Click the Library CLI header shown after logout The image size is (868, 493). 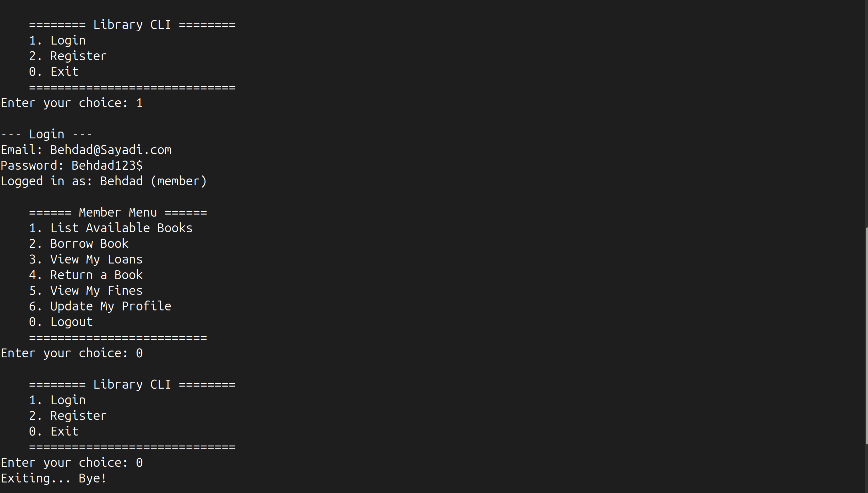(132, 385)
